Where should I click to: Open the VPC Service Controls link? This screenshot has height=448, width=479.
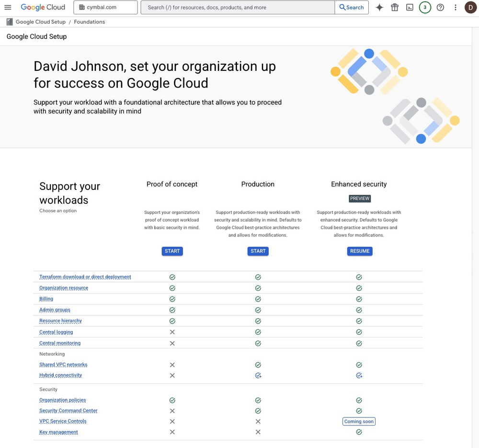coord(63,421)
